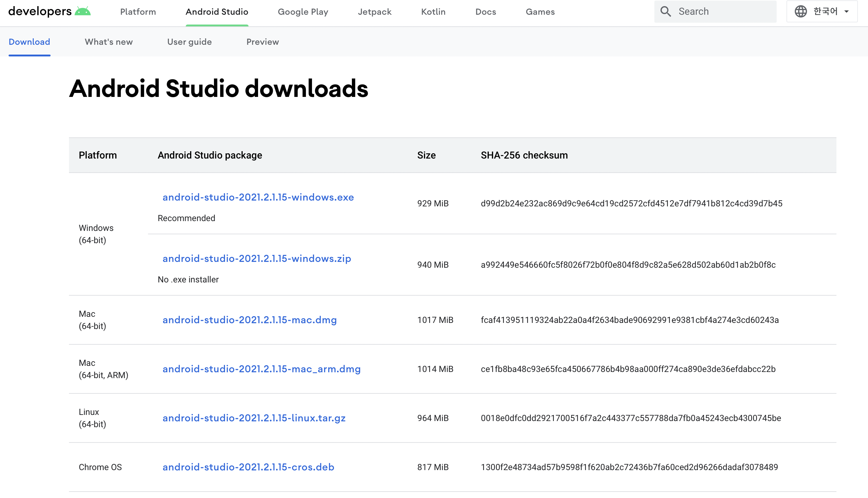Download android-studio-2021.2.1.15-windows.exe
Screen dimensions: 868x498
(258, 197)
